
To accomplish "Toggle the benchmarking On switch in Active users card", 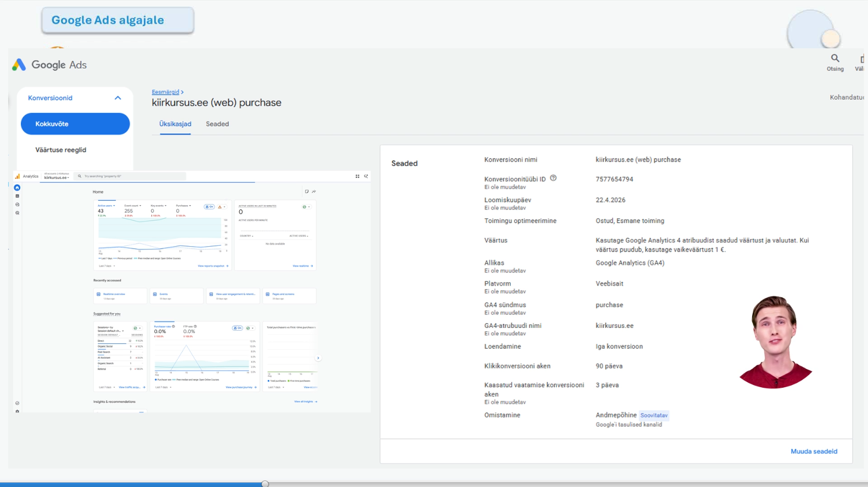I will pyautogui.click(x=210, y=207).
